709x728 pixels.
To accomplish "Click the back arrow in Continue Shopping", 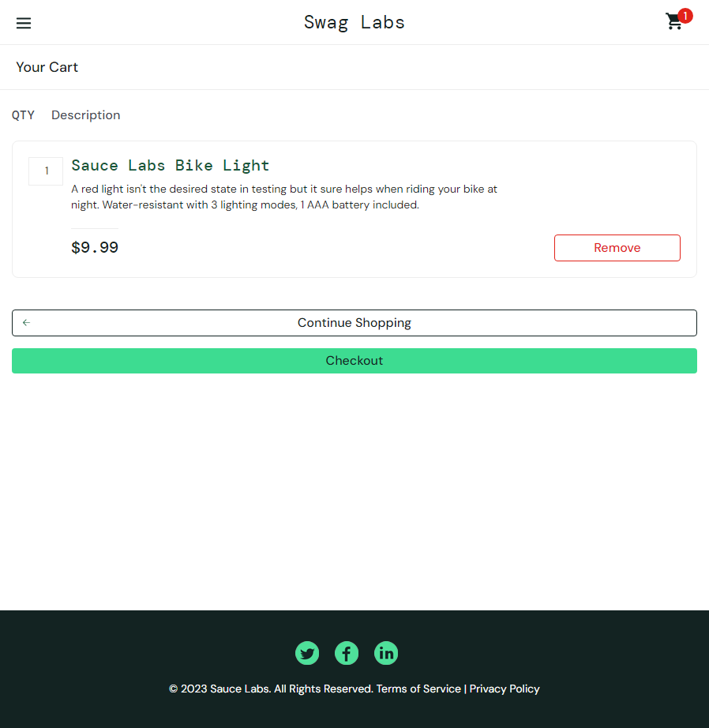I will click(27, 322).
